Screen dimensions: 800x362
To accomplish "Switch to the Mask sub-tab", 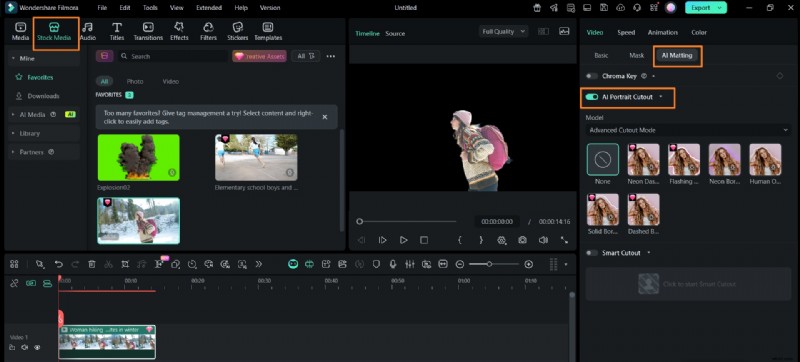I will point(636,56).
